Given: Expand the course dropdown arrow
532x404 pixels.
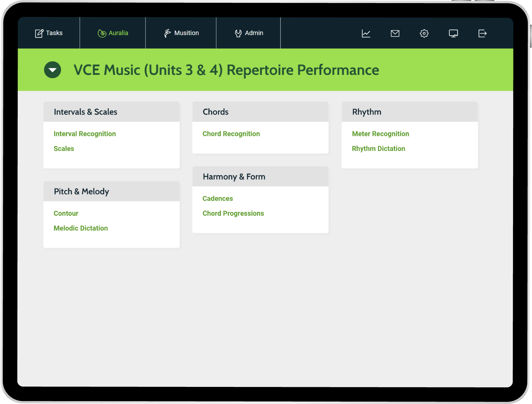Looking at the screenshot, I should (x=53, y=70).
